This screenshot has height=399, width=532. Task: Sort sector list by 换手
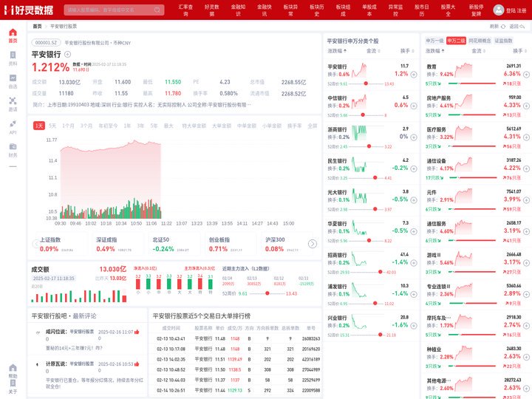(x=519, y=51)
